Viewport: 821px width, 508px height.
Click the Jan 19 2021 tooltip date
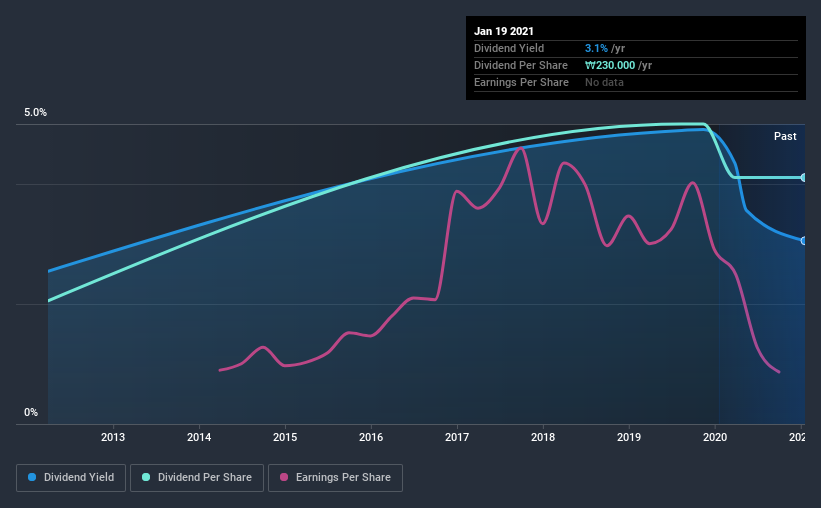coord(504,31)
